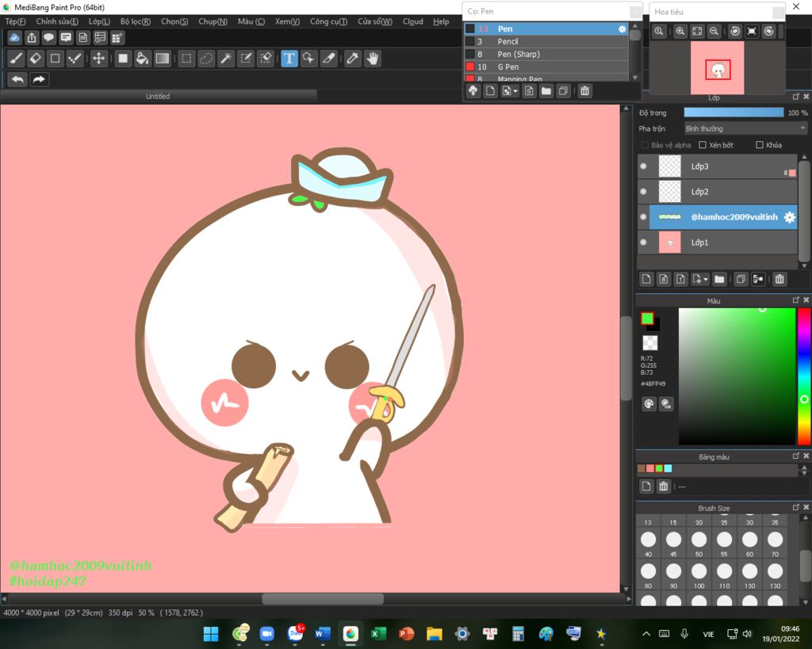
Task: Select the Text tool
Action: (289, 59)
